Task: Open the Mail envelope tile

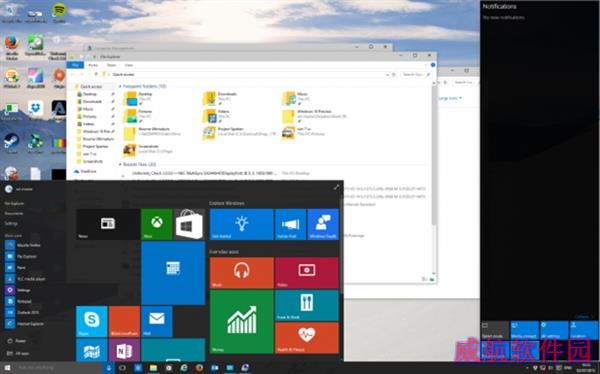Action: (x=157, y=322)
